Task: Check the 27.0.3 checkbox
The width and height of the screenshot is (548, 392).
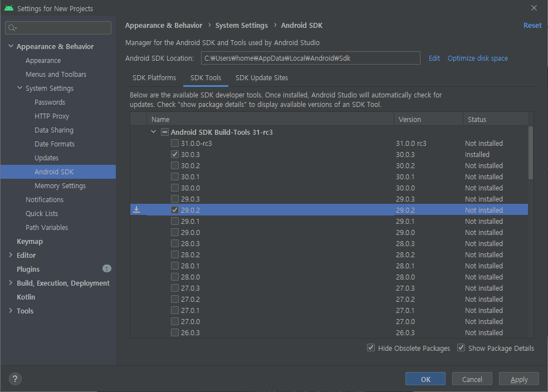Action: [175, 288]
